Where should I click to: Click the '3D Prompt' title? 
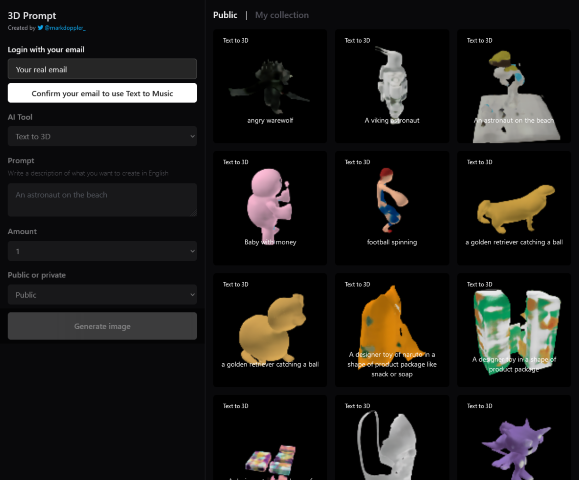(x=32, y=16)
